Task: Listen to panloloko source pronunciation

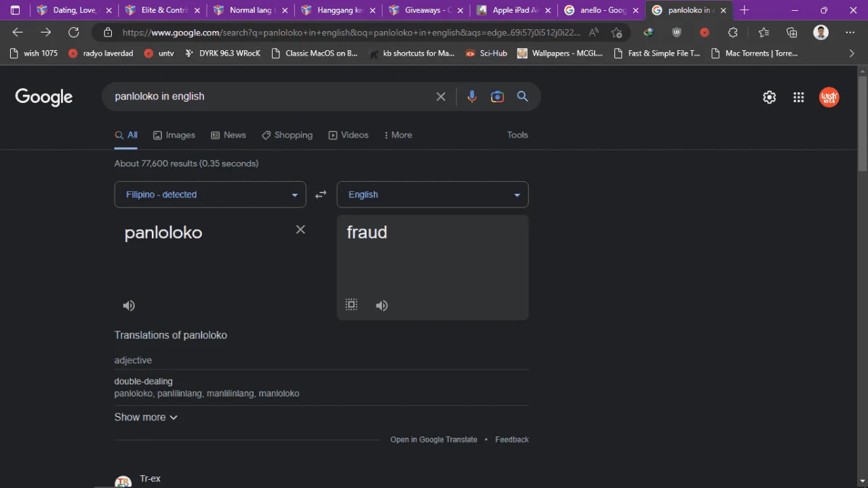Action: point(129,306)
